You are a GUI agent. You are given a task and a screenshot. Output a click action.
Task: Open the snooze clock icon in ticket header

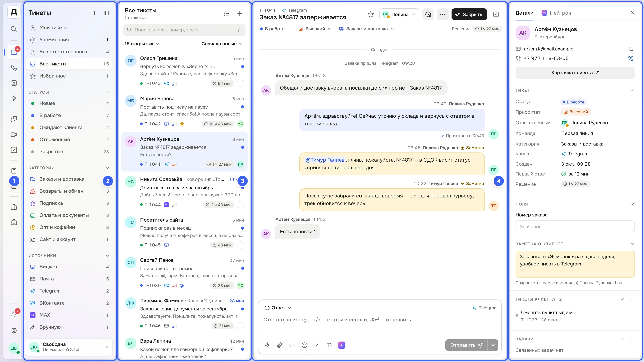coord(428,14)
